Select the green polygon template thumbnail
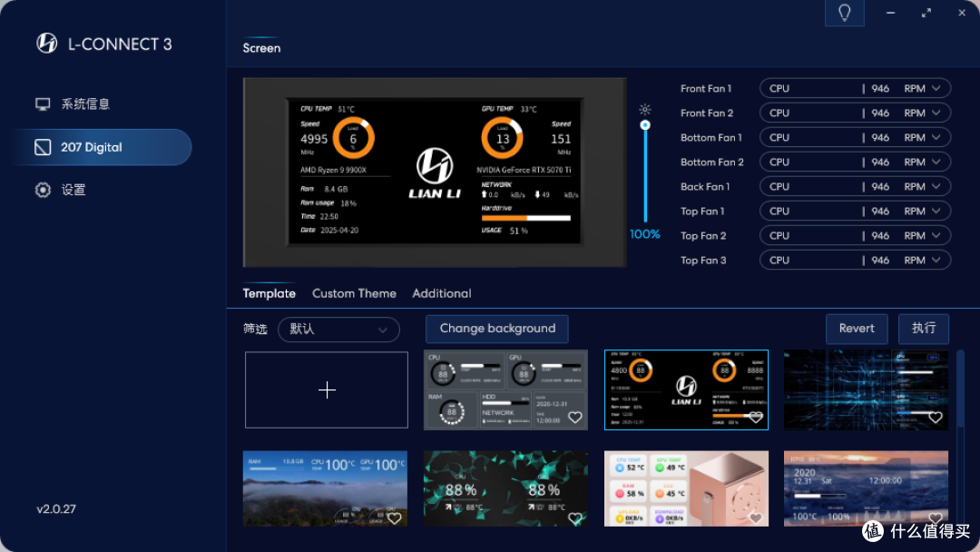The image size is (980, 552). 505,488
